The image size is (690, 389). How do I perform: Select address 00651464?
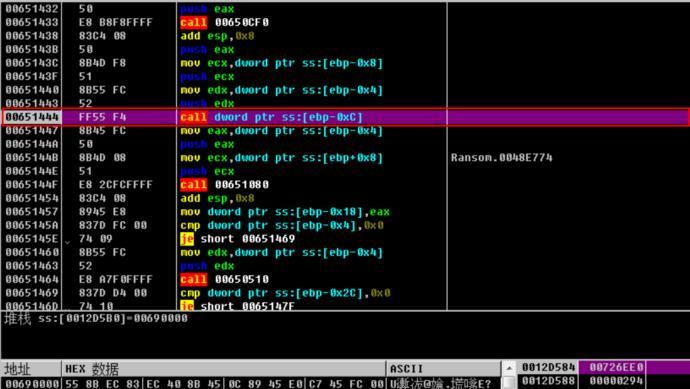tap(32, 279)
